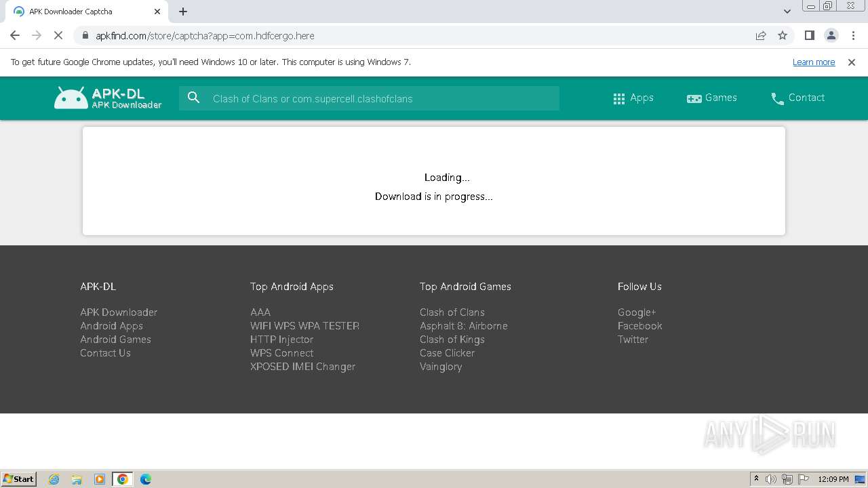Click the Top Android Games heading
Screen dimensions: 868x488
465,287
